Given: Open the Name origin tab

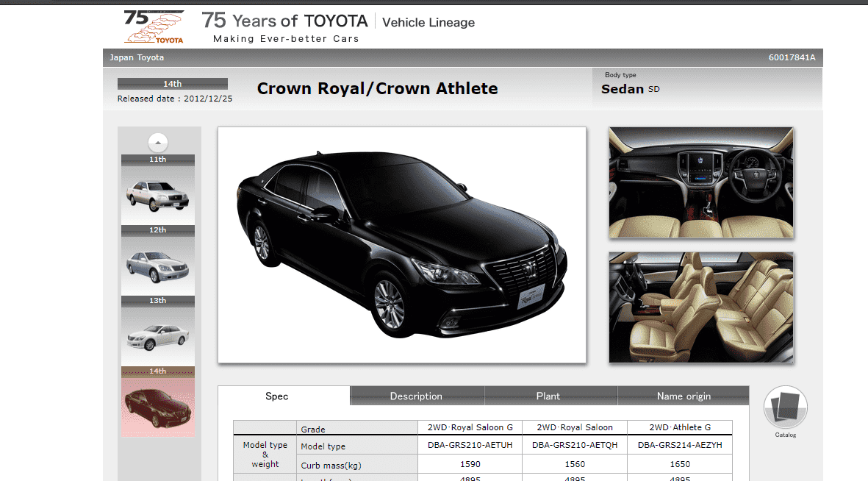Looking at the screenshot, I should 683,396.
